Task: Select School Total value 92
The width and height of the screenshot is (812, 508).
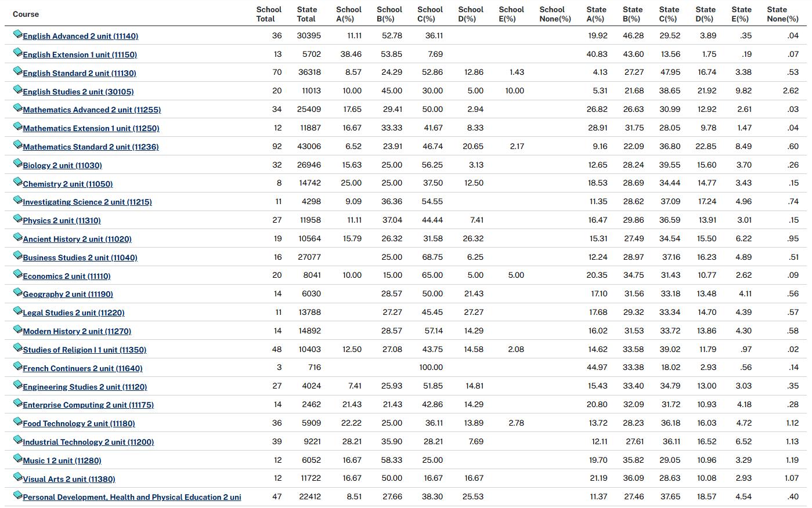Action: [x=277, y=146]
